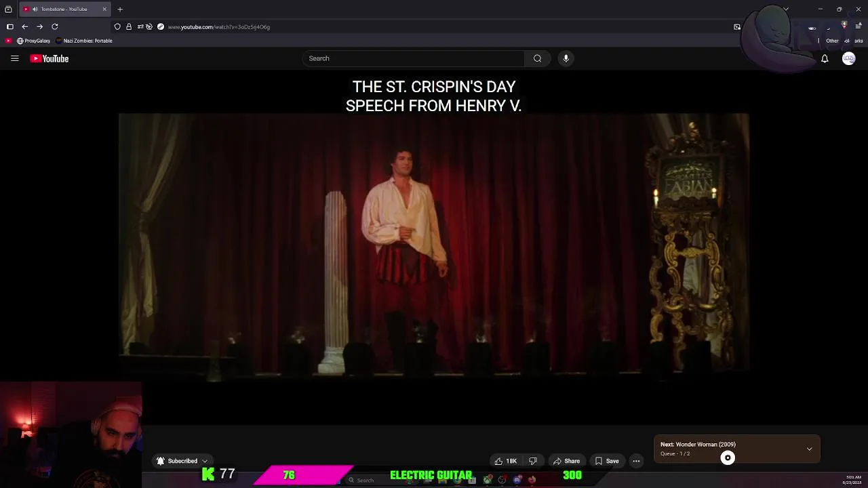View site security via padlock icon
This screenshot has height=488, width=868.
129,26
